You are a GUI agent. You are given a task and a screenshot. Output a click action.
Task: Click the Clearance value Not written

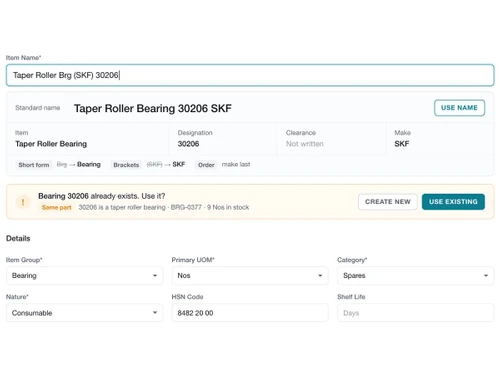pos(305,144)
